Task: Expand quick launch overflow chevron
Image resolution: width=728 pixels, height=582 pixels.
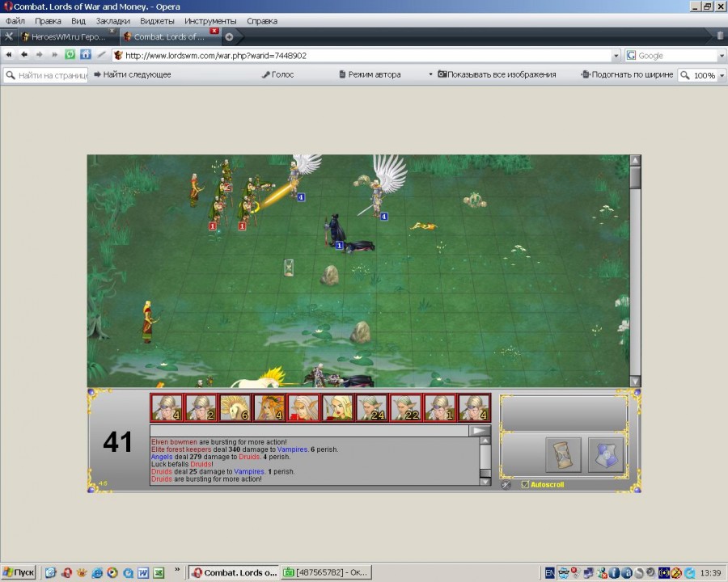Action: (177, 569)
